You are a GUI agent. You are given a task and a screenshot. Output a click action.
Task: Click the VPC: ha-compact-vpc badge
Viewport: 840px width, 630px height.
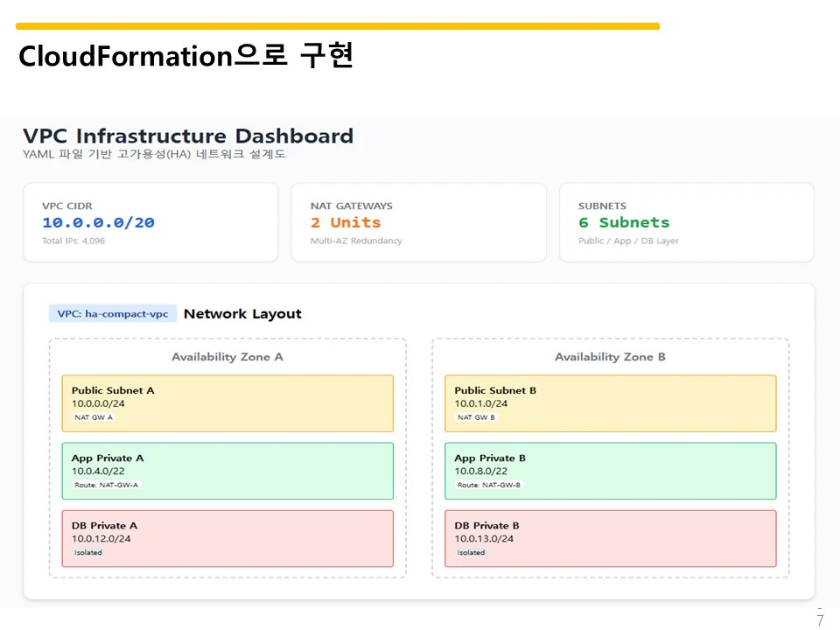click(x=113, y=313)
